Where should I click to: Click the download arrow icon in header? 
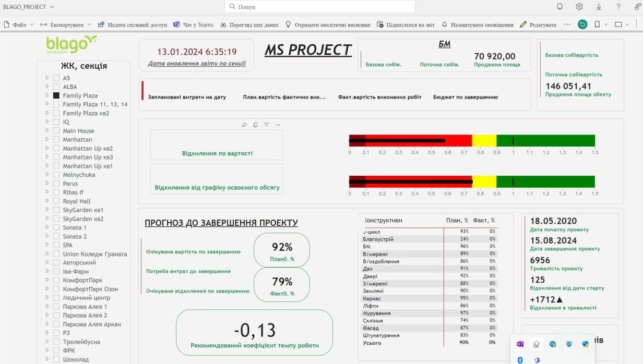599,7
